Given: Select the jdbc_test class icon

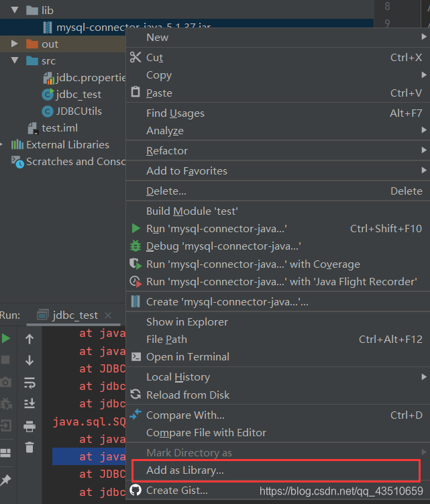Looking at the screenshot, I should (48, 94).
